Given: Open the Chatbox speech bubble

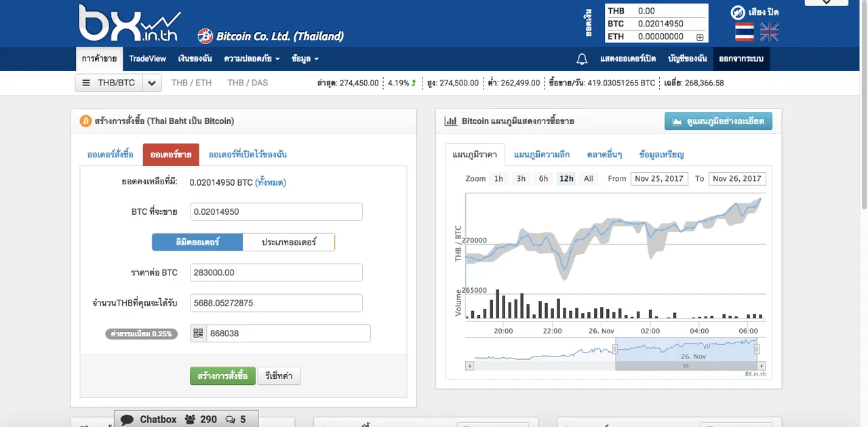Looking at the screenshot, I should pos(127,420).
